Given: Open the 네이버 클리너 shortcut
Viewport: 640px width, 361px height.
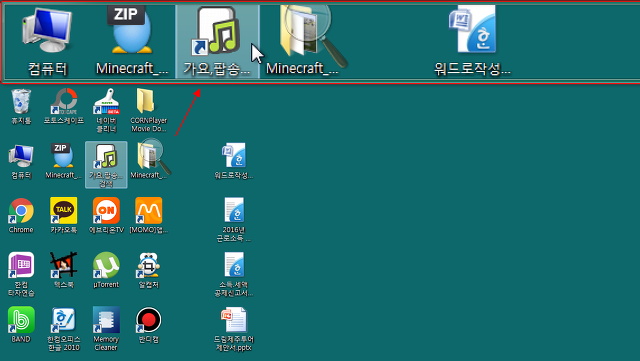Looking at the screenshot, I should pos(106,110).
